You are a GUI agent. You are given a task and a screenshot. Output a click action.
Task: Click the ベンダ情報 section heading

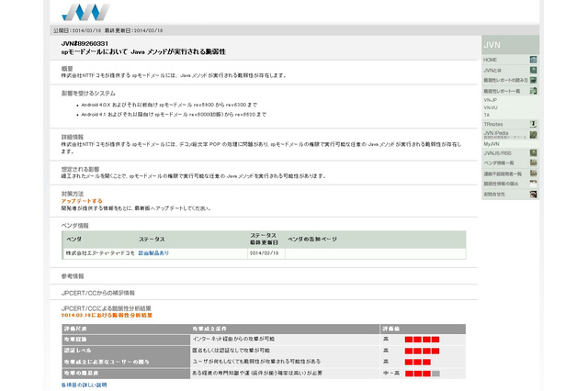click(x=75, y=226)
